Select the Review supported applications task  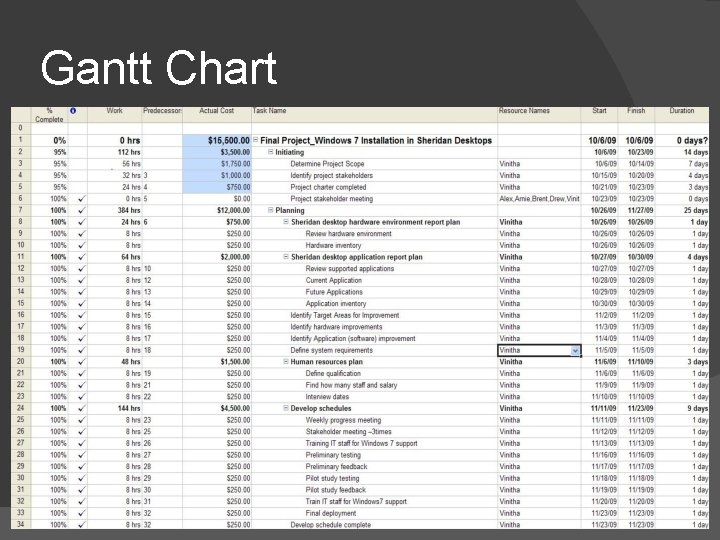(350, 269)
